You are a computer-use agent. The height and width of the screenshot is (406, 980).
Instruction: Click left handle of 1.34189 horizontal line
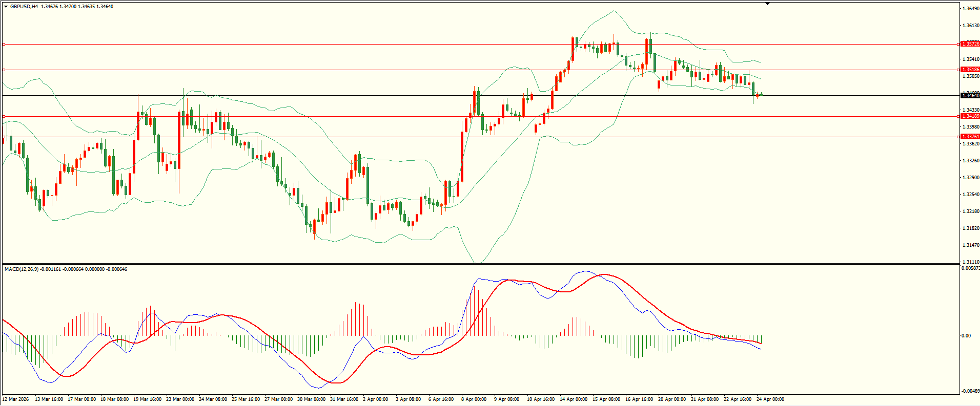click(4, 116)
